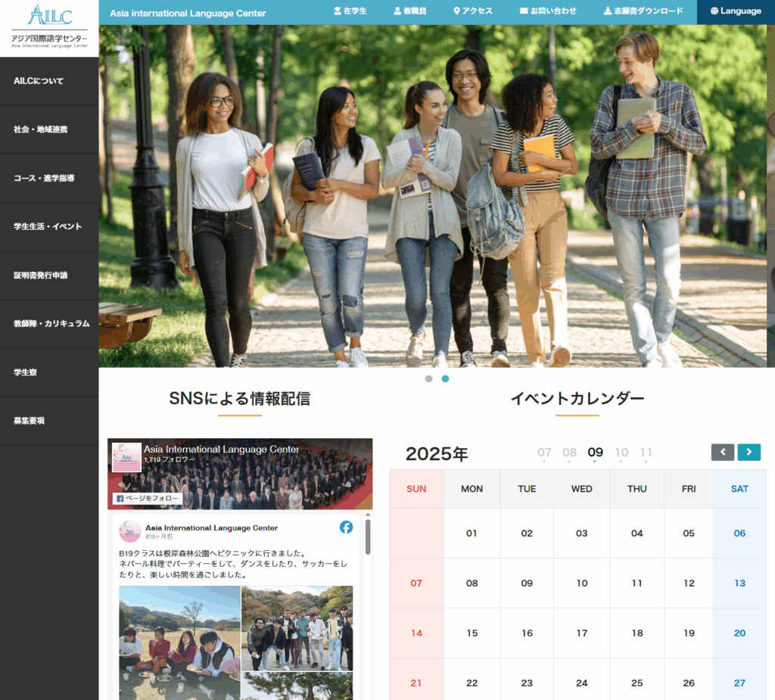Open the 学生寮 sidebar menu item

(x=49, y=372)
